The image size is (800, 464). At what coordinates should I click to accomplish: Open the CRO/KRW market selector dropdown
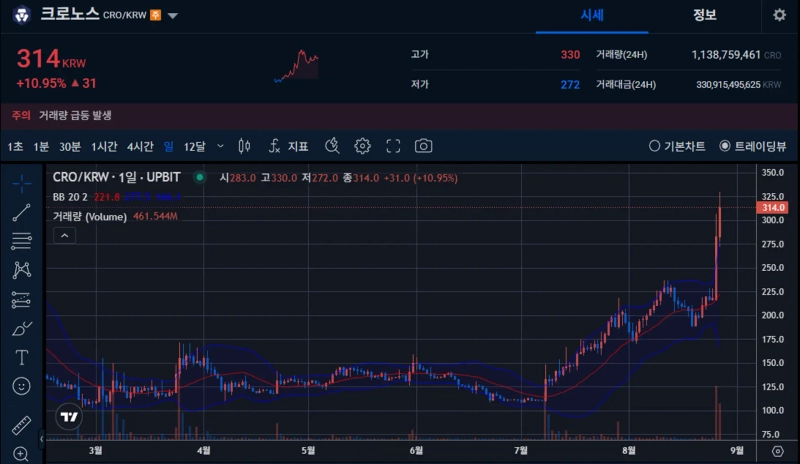coord(173,16)
